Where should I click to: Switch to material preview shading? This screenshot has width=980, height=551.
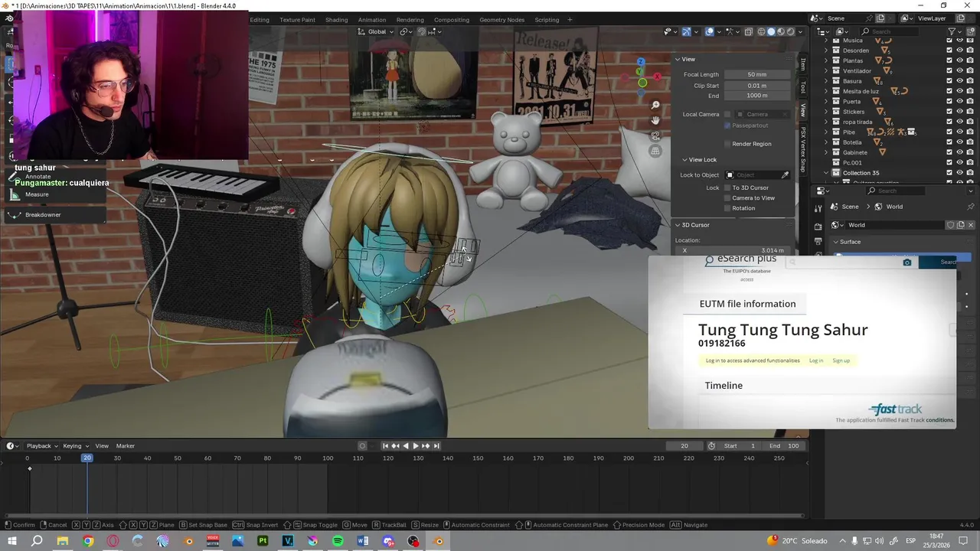click(x=781, y=31)
